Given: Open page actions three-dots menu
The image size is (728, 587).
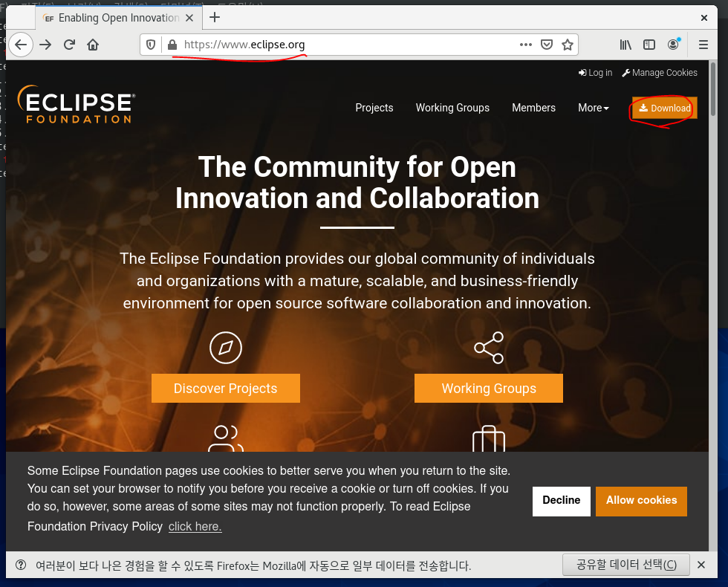Looking at the screenshot, I should [526, 45].
